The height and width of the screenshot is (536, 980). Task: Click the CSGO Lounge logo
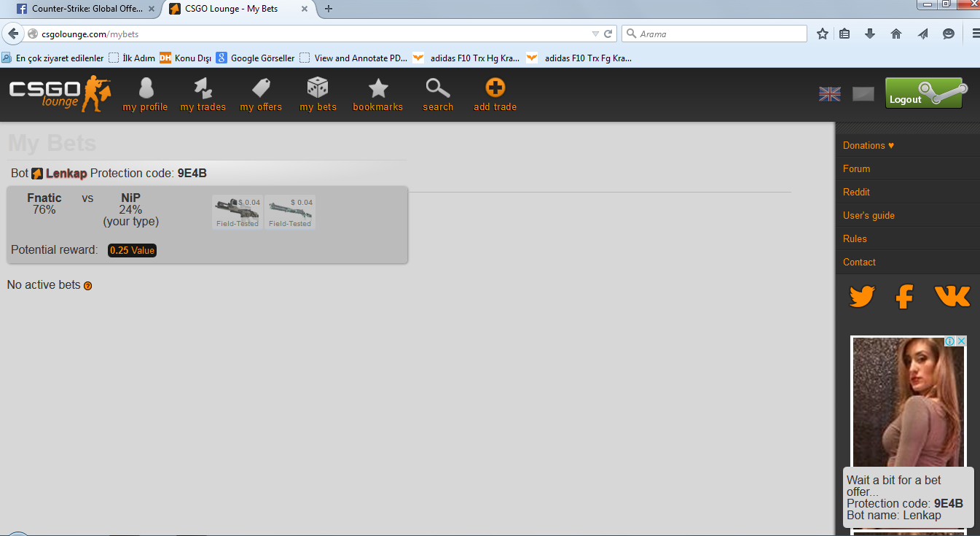tap(60, 93)
